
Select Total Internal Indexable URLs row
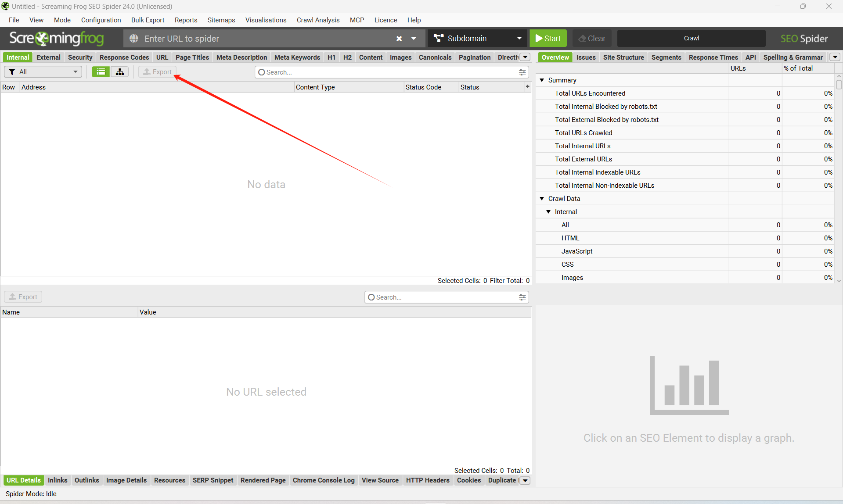tap(685, 172)
